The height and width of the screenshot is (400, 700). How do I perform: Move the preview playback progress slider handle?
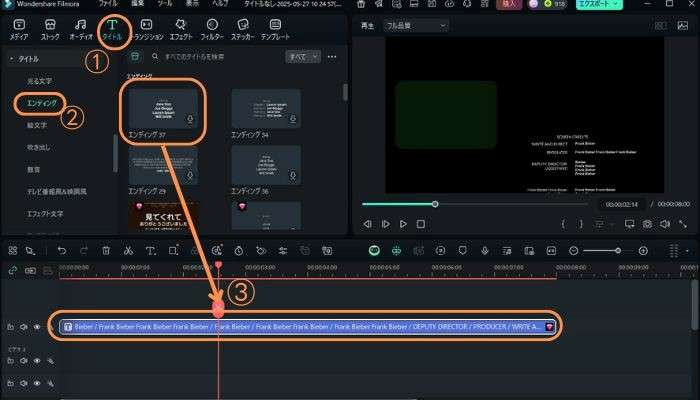tap(435, 204)
